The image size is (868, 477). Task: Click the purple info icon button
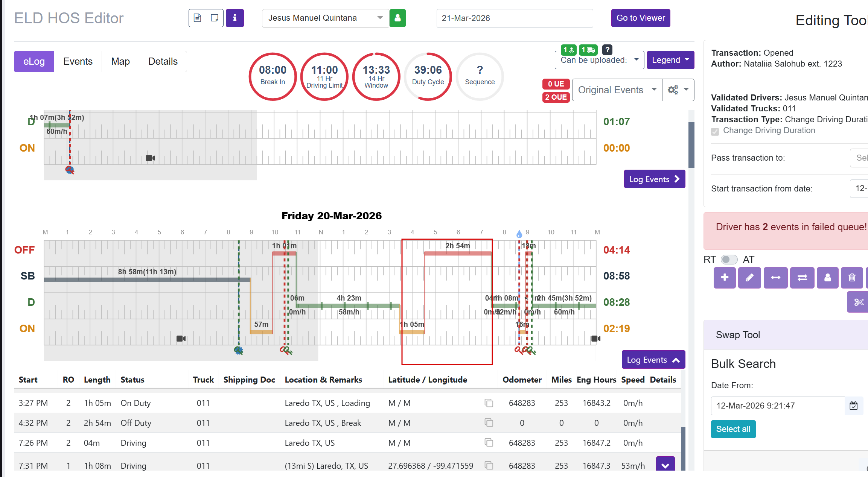tap(235, 18)
